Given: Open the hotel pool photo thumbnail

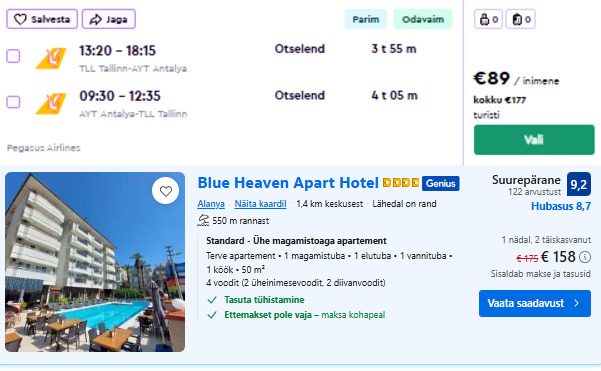Looking at the screenshot, I should pyautogui.click(x=95, y=262).
